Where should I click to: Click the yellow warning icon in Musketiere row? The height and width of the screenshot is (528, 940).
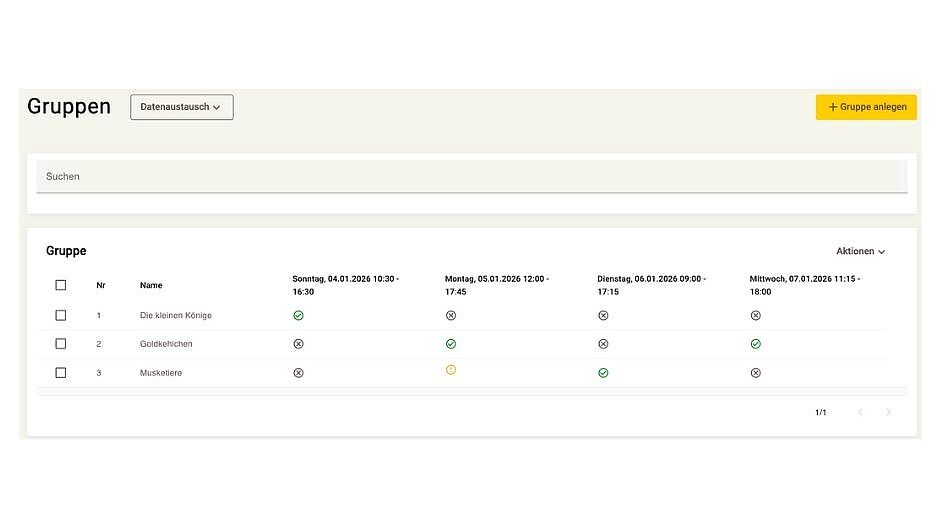[x=451, y=370]
